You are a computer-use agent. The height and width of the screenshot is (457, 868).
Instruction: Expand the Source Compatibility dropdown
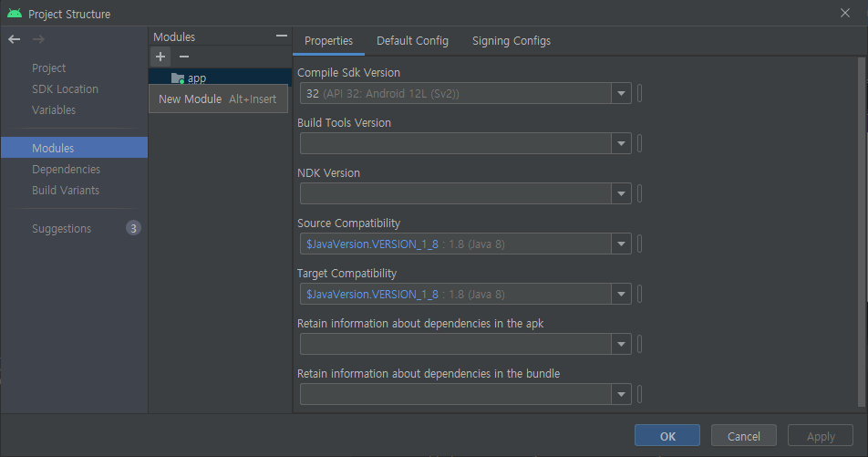pyautogui.click(x=621, y=244)
